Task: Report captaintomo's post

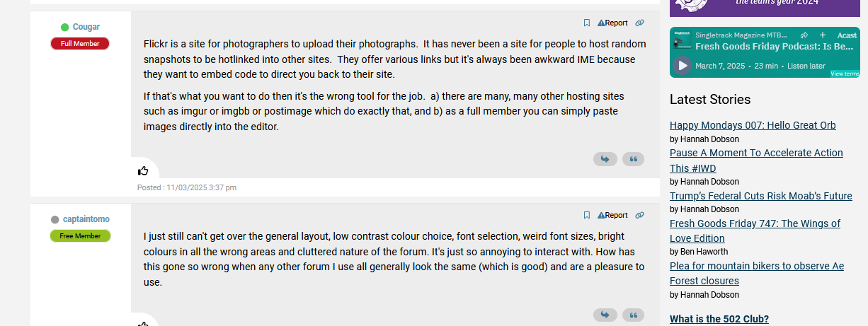Action: [x=612, y=215]
